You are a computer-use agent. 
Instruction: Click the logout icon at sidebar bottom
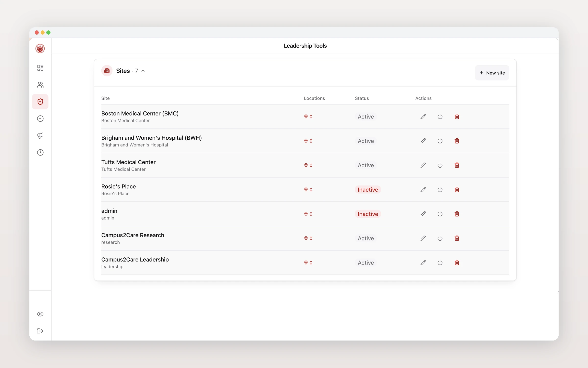coord(40,331)
